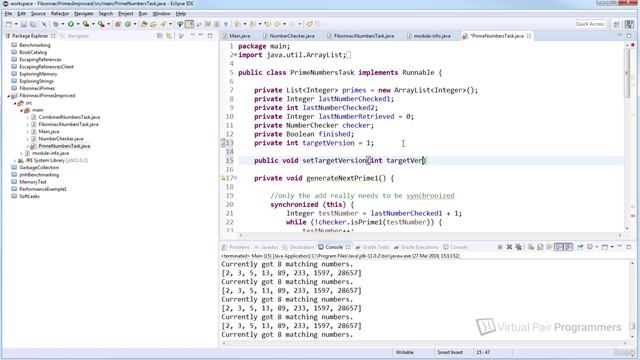Click Remove Launch icon in Console toolbar

[509, 247]
